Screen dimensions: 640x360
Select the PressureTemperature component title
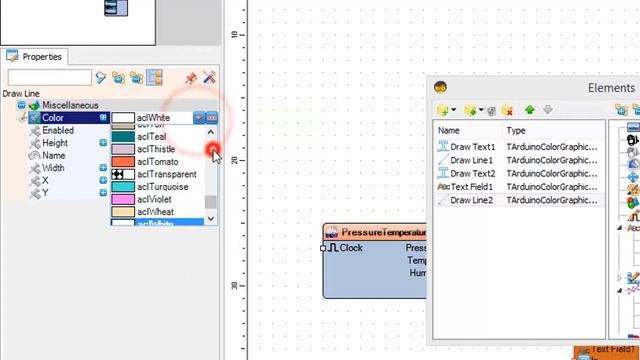384,232
